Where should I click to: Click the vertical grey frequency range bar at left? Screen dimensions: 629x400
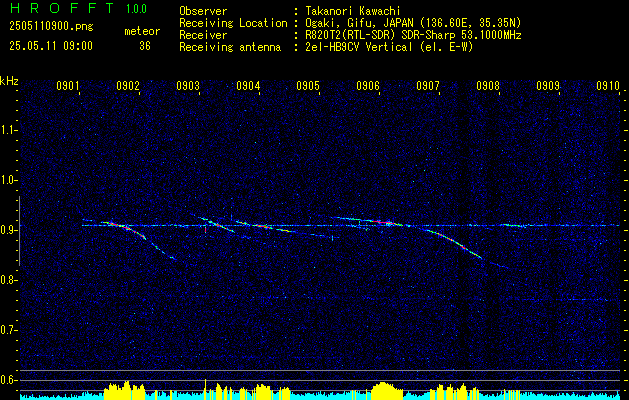[19, 231]
